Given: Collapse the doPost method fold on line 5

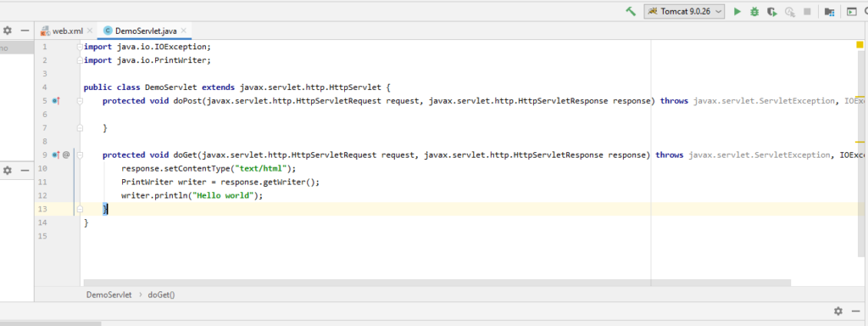Looking at the screenshot, I should click(81, 101).
